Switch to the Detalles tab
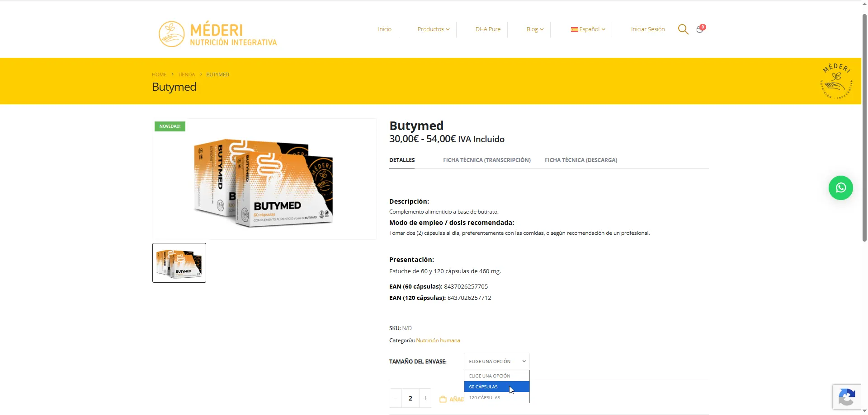 (402, 160)
